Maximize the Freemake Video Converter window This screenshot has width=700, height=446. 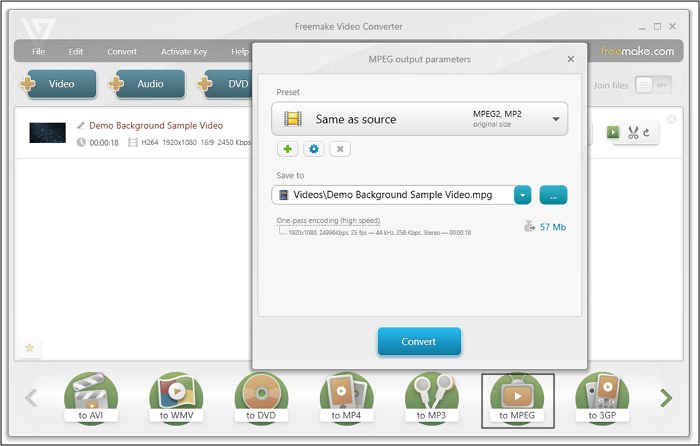pos(657,26)
